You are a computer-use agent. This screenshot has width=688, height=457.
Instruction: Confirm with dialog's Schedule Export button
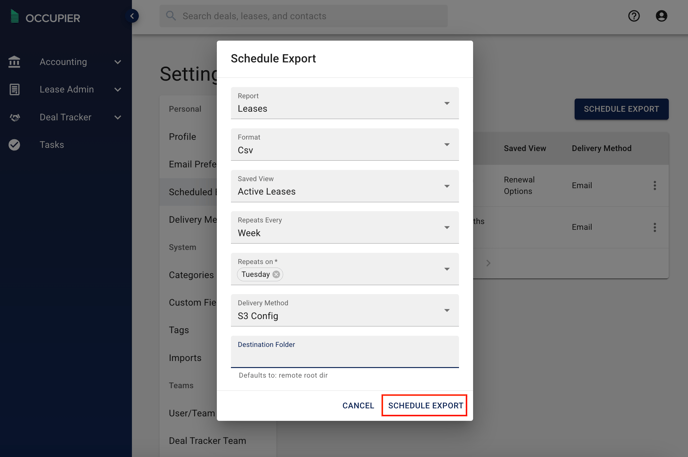tap(425, 406)
